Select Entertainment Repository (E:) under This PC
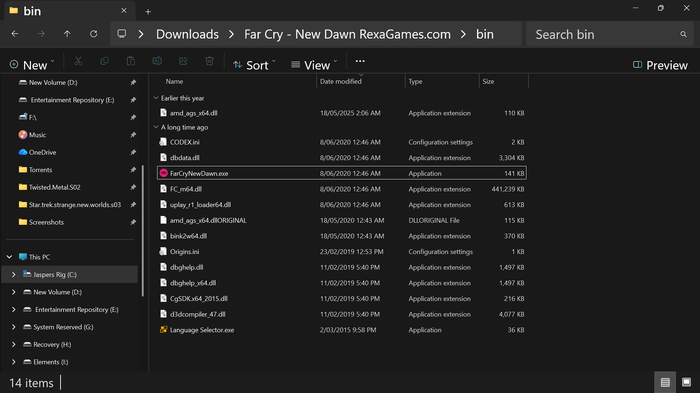Screen dimensions: 700x393 click(77, 309)
